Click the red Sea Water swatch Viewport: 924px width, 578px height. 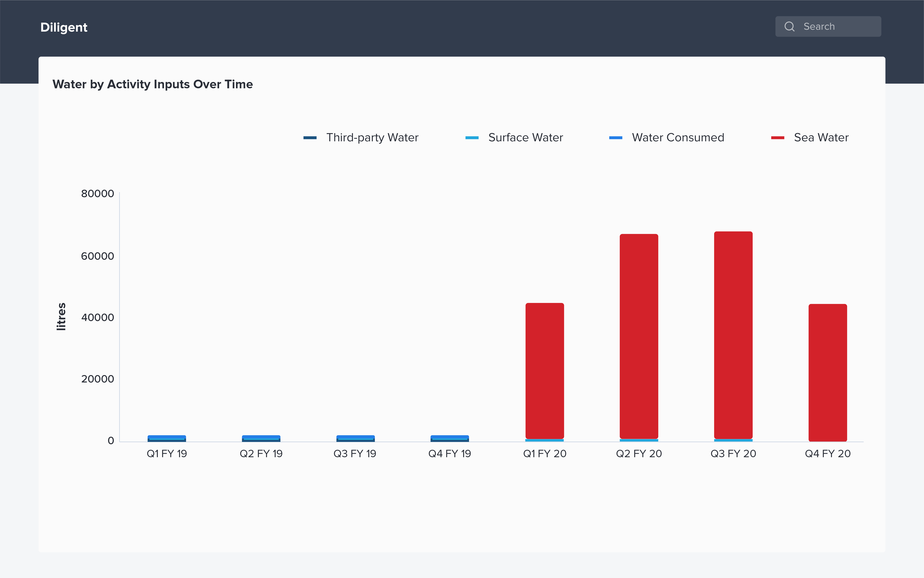(x=778, y=138)
